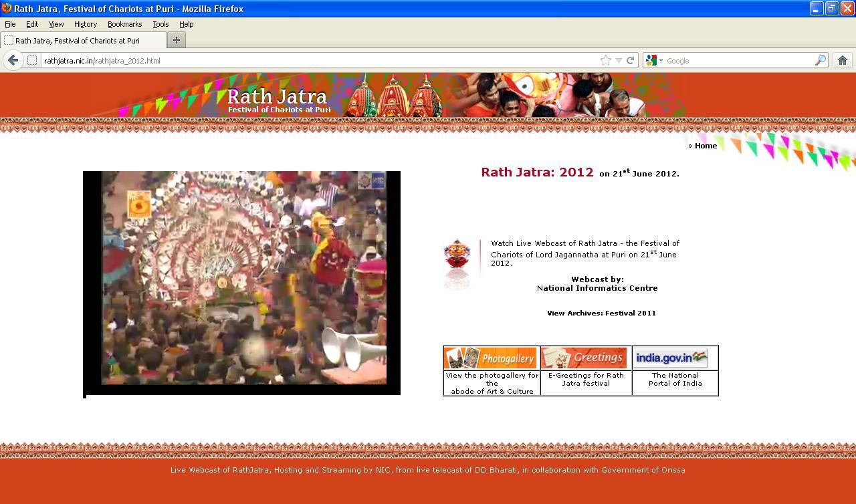
Task: Click the search magnifier icon
Action: [821, 60]
